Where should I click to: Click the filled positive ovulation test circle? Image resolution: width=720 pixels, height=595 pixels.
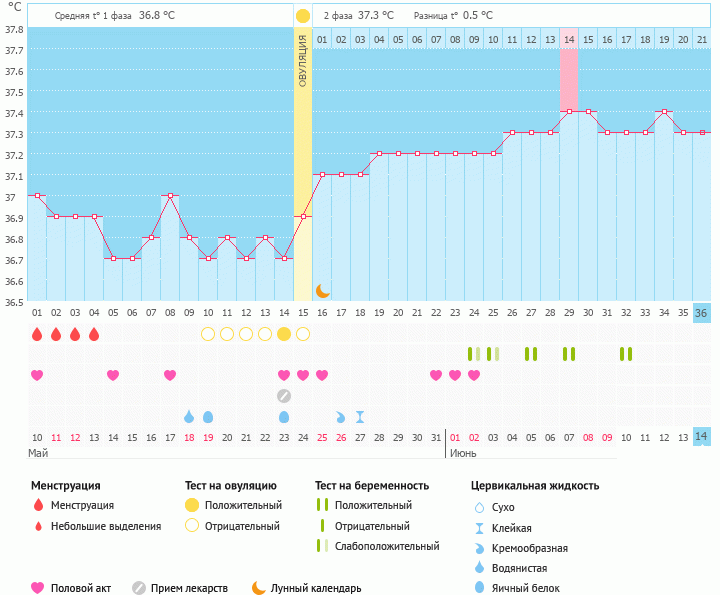(284, 334)
